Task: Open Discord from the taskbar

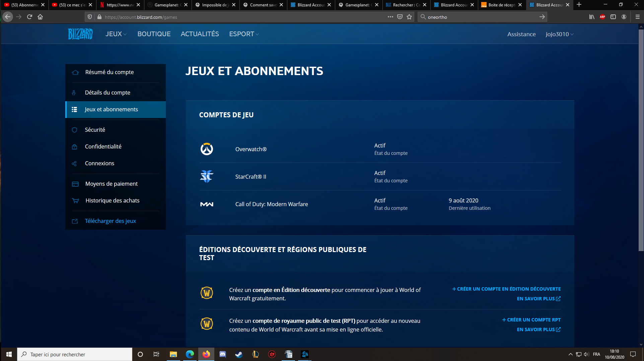Action: 222,354
